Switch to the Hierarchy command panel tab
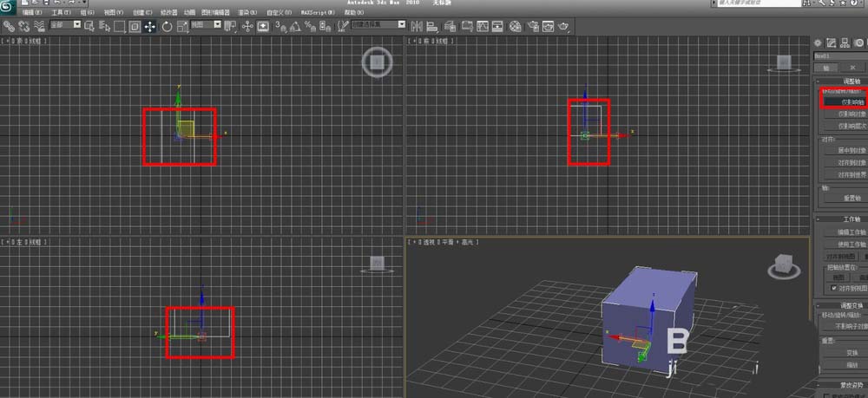Screen dimensions: 868x398 845,42
